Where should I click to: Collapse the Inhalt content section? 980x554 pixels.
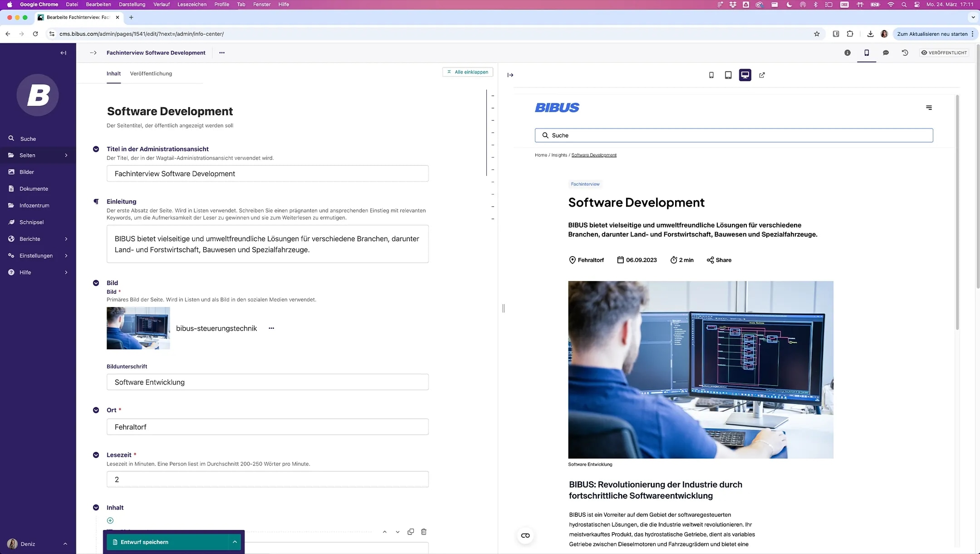(x=96, y=508)
